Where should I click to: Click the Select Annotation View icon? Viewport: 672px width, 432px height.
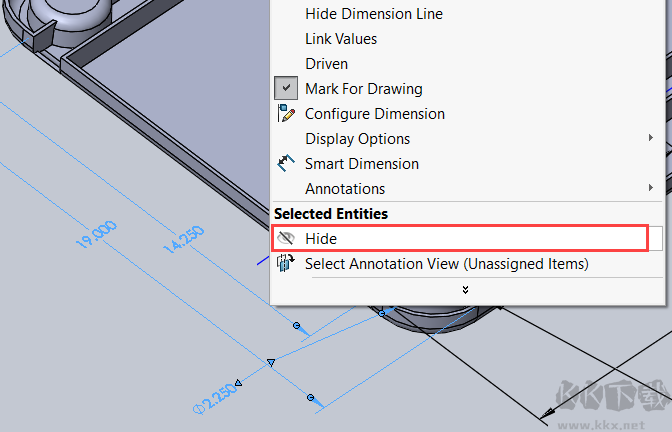click(286, 264)
